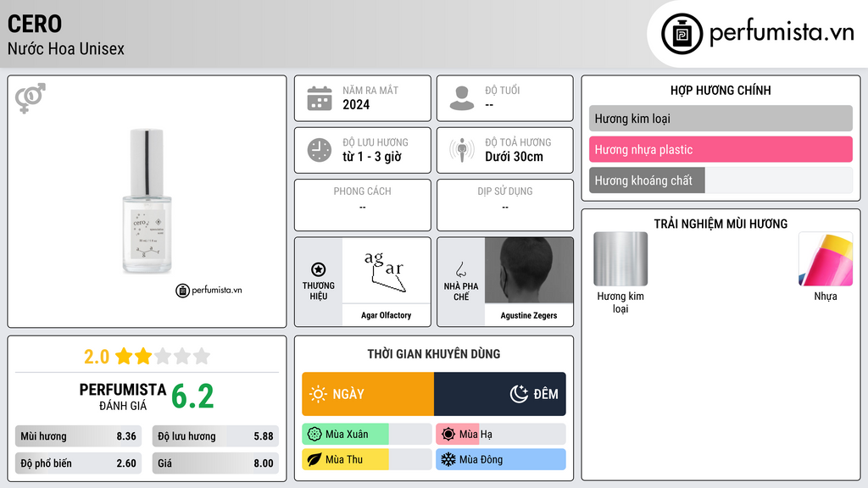Click the longevity value từ 1 - 3 giờ
This screenshot has width=868, height=488.
pyautogui.click(x=372, y=157)
